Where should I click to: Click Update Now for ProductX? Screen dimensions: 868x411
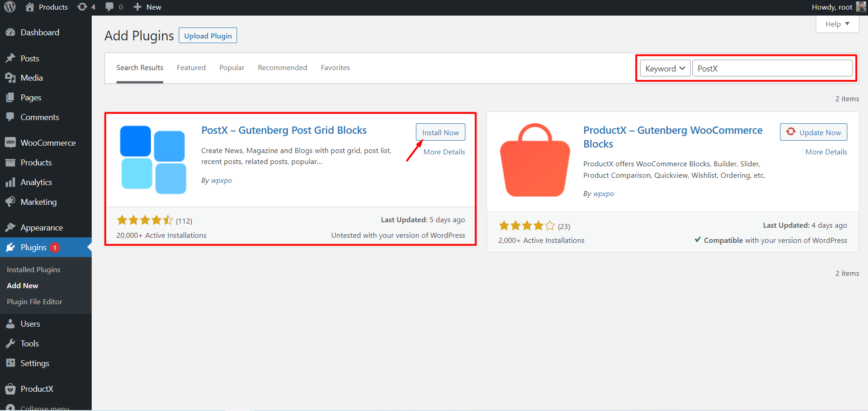click(813, 132)
